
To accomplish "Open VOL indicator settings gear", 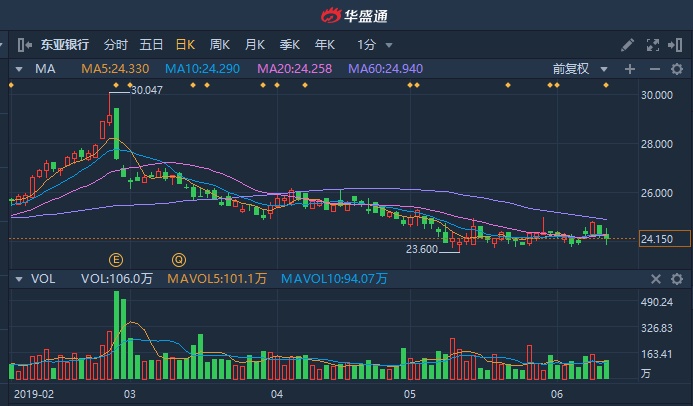I will [x=677, y=279].
